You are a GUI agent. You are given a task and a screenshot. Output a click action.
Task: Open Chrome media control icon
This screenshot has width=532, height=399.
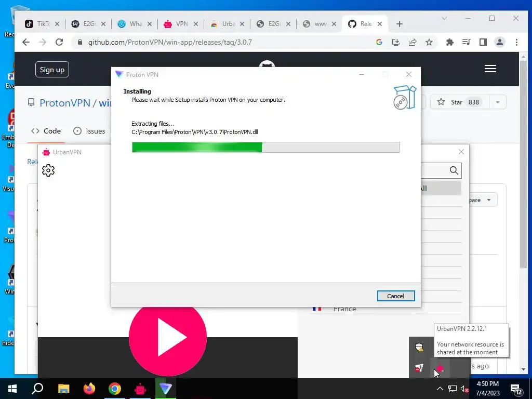tap(466, 42)
